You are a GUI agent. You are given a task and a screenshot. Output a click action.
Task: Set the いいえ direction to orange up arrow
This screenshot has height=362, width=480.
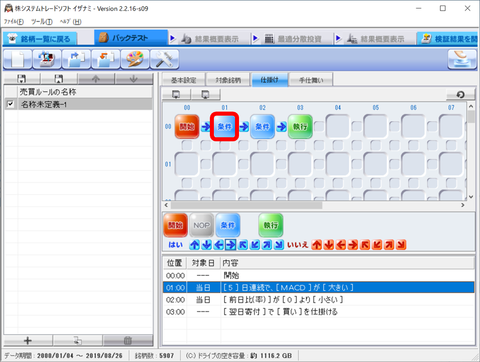pyautogui.click(x=317, y=245)
